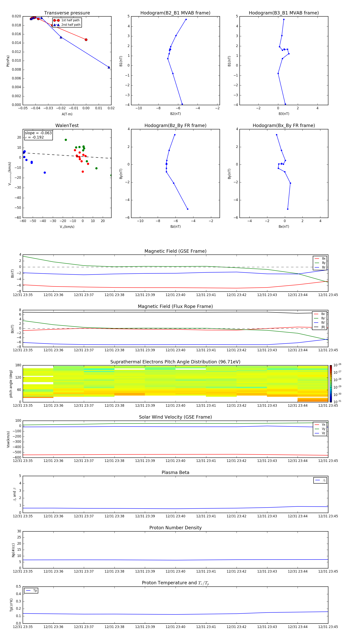This screenshot has height=644, width=351.
Task: Click 'Hodogram(Bx_By FR frame)' title
Action: pos(284,125)
